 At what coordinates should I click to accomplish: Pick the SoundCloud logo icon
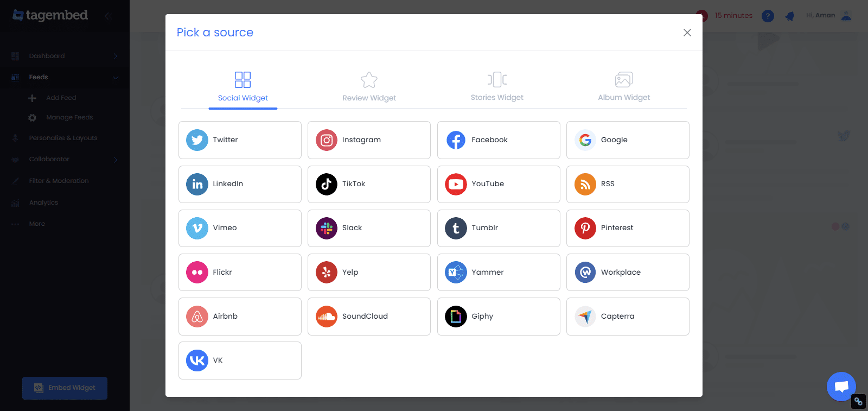pyautogui.click(x=327, y=317)
